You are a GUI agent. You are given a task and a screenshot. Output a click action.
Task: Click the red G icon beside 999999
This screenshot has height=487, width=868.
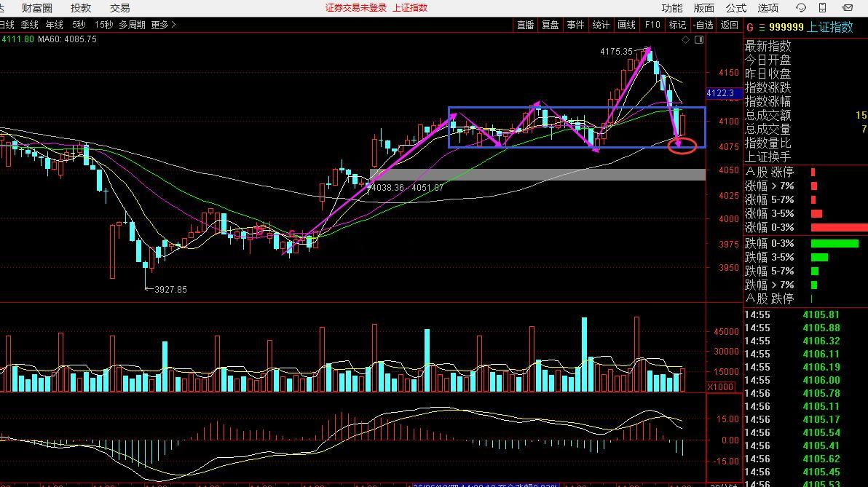pos(750,27)
